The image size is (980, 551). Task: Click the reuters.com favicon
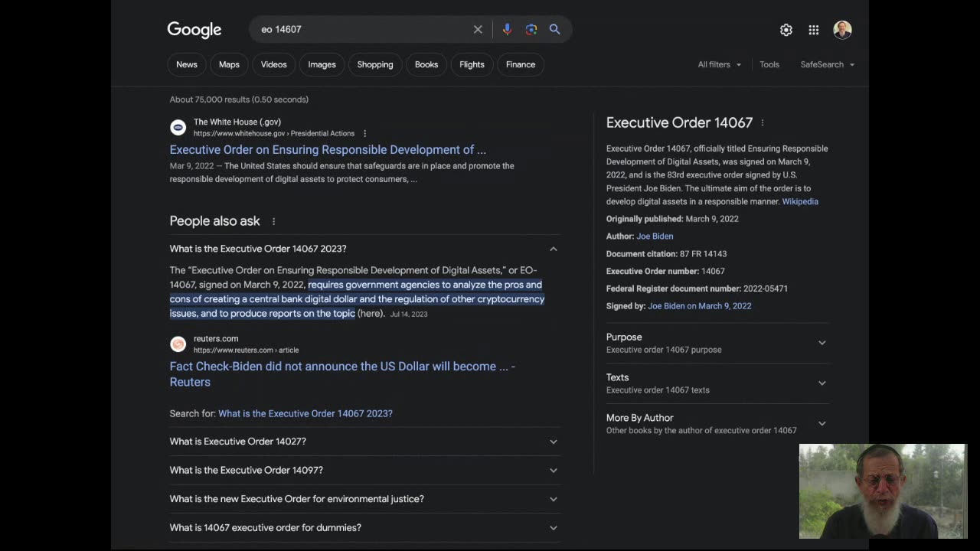click(178, 344)
